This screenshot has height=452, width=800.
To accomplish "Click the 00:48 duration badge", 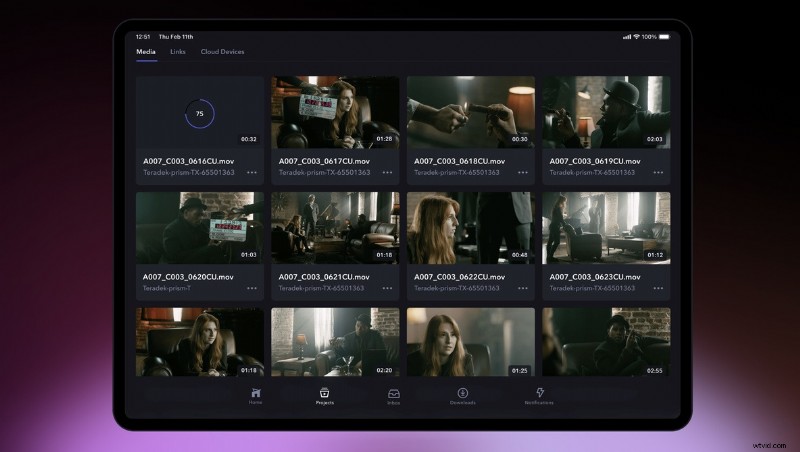I will [519, 255].
